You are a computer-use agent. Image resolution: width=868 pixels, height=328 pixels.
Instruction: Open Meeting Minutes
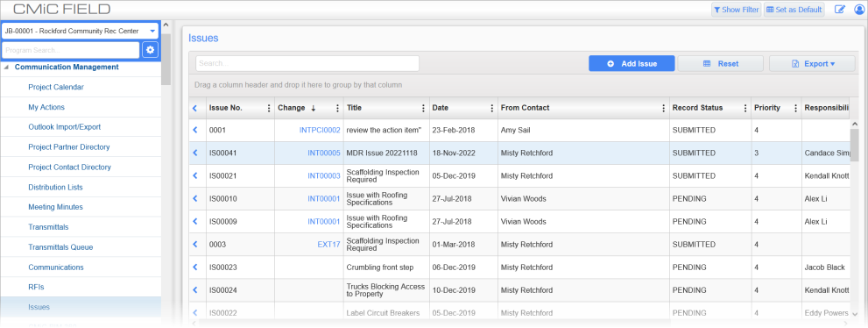pyautogui.click(x=55, y=207)
